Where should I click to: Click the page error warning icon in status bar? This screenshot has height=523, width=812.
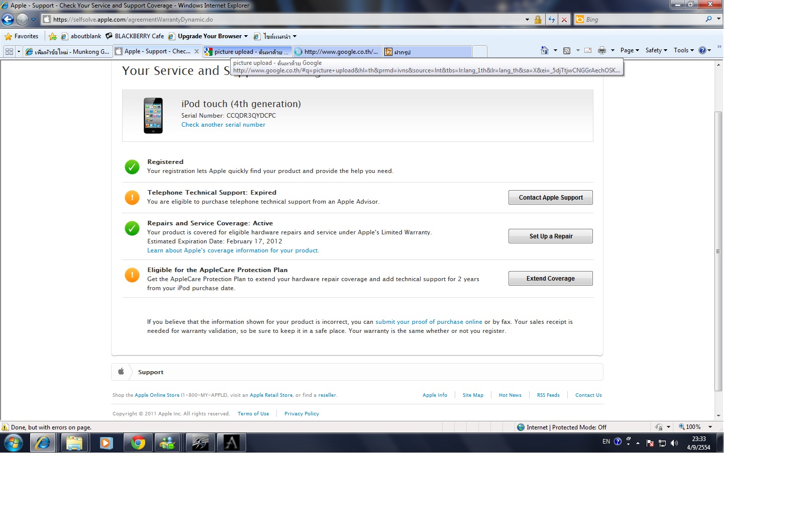tap(5, 427)
